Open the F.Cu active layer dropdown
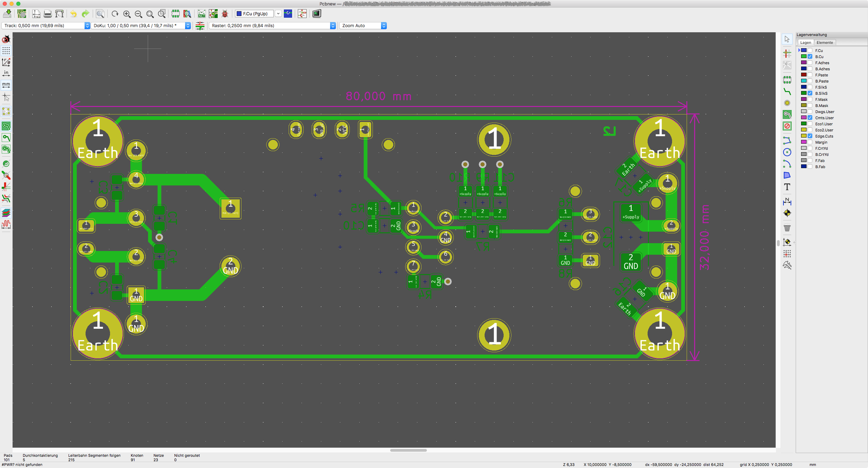This screenshot has width=868, height=468. click(254, 14)
